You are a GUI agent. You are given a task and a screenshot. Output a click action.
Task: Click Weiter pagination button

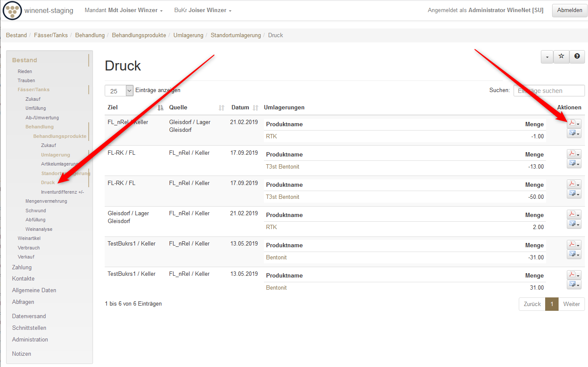[571, 304]
